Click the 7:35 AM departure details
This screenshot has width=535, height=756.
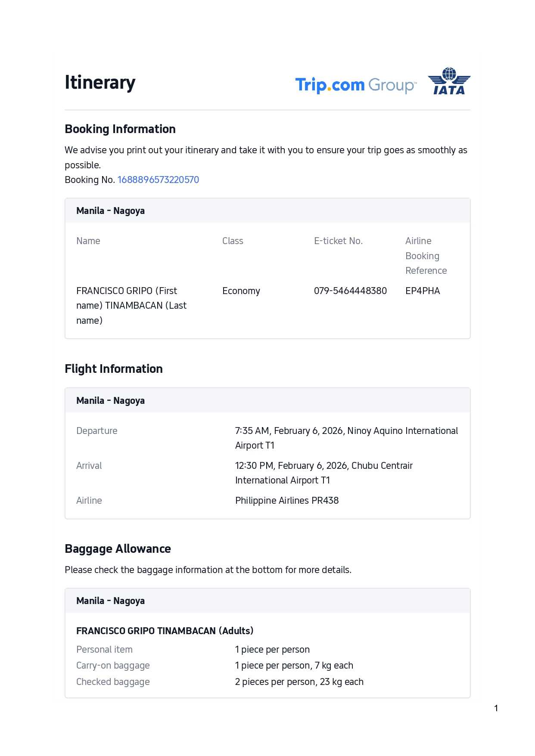pyautogui.click(x=346, y=438)
